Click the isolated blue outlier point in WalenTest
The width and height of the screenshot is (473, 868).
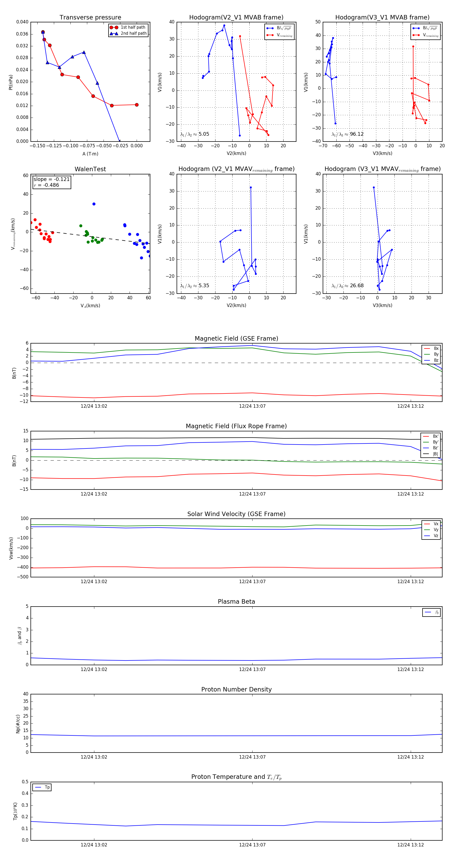(94, 204)
